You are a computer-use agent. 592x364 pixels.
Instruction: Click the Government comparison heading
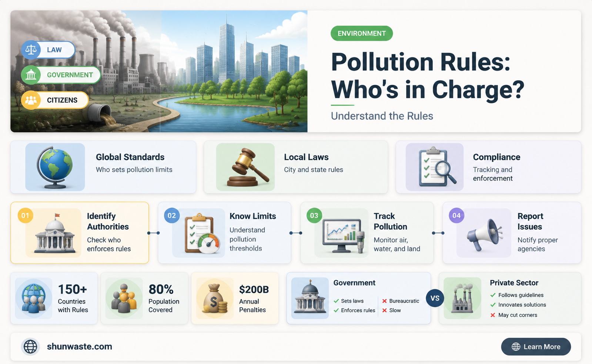[x=354, y=283]
